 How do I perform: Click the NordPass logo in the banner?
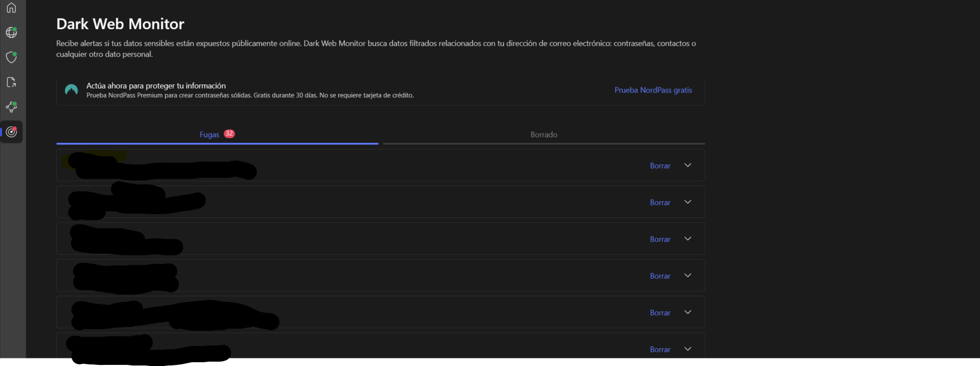pos(71,90)
